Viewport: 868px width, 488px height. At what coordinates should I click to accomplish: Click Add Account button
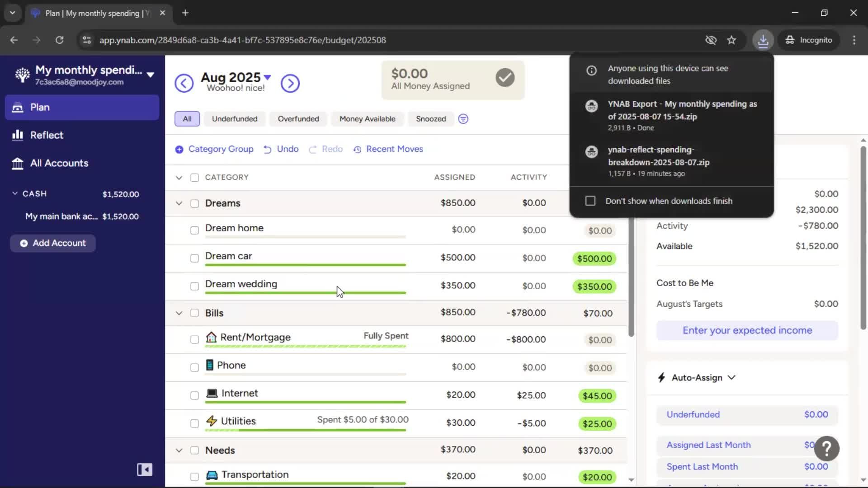coord(53,243)
